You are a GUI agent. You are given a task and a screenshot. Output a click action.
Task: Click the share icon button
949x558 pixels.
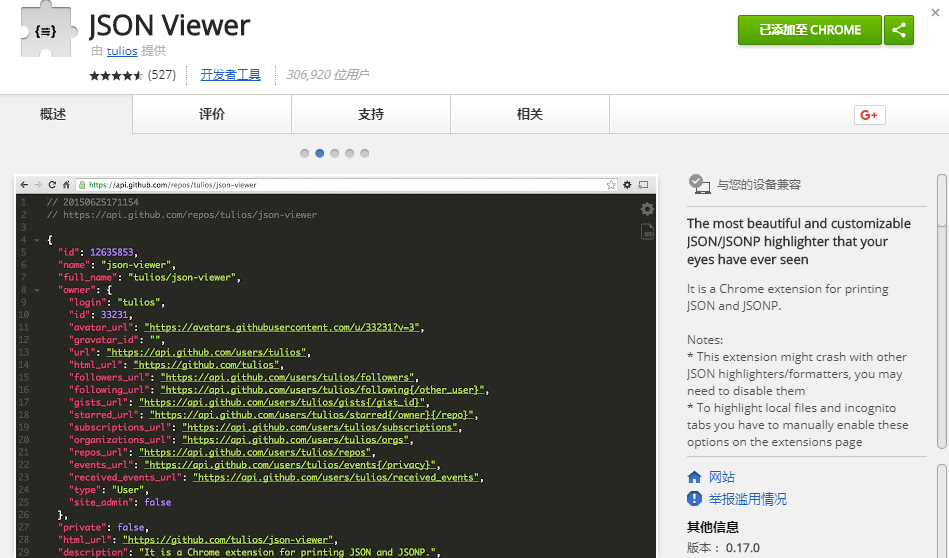pyautogui.click(x=899, y=30)
